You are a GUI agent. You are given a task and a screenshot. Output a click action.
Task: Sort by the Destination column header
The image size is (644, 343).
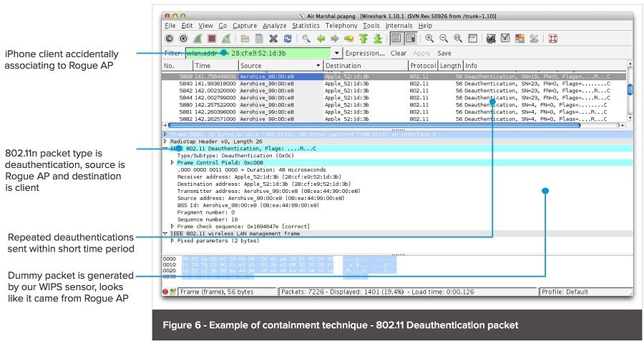click(x=366, y=66)
